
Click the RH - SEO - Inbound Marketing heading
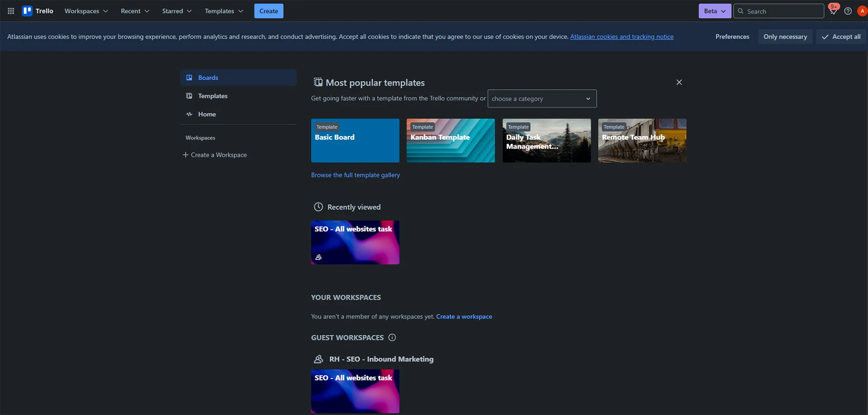click(381, 359)
